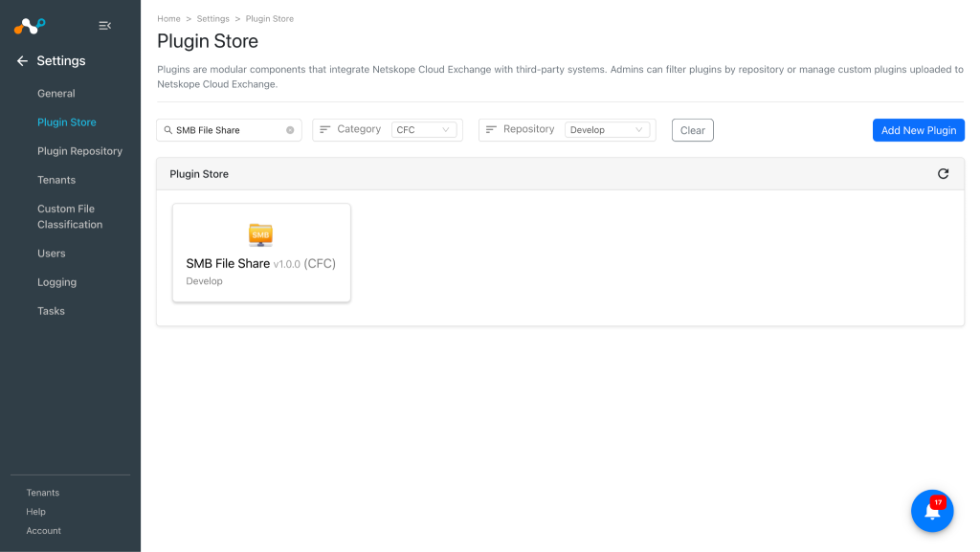This screenshot has width=980, height=552.
Task: Open Tasks settings
Action: (52, 311)
